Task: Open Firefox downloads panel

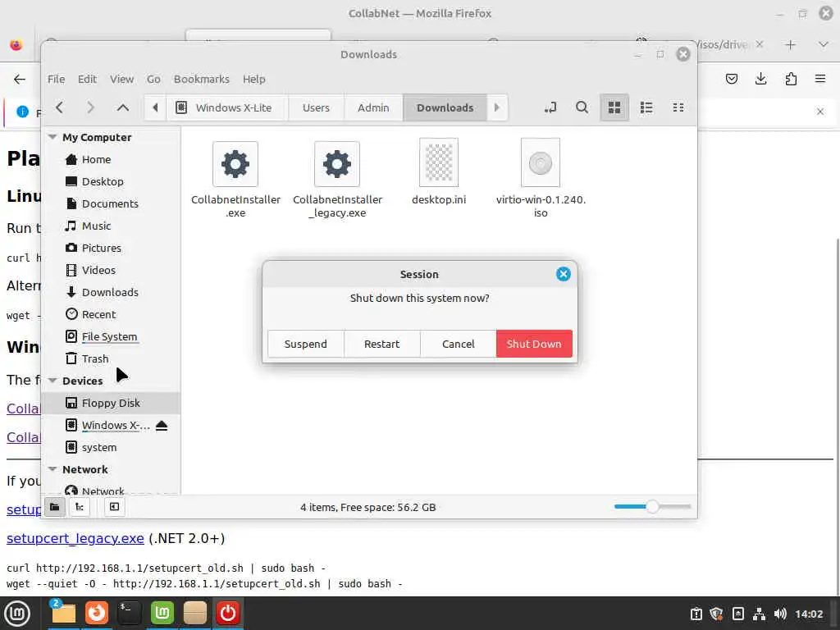Action: click(x=760, y=80)
